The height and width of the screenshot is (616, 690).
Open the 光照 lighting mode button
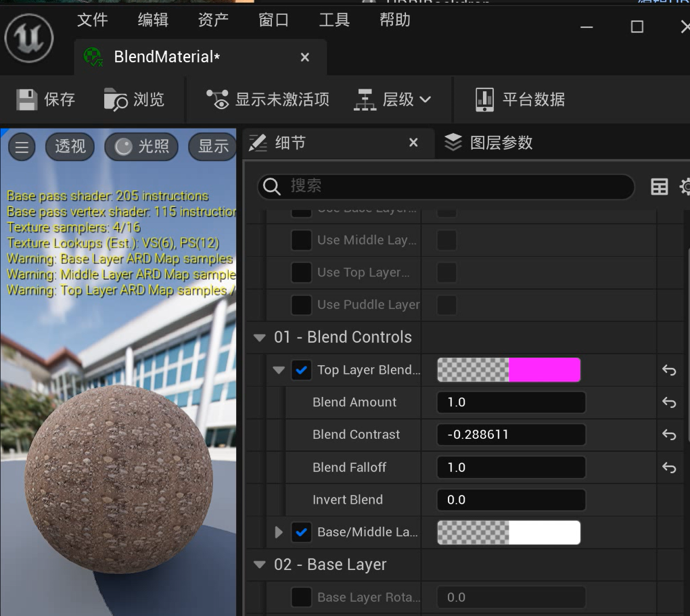[141, 147]
